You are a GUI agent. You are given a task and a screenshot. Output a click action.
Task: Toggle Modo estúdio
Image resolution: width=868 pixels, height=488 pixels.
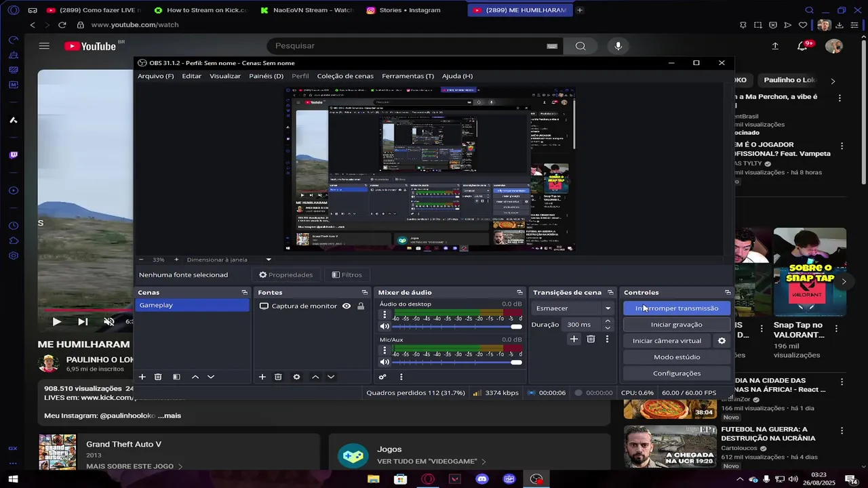[x=677, y=357]
